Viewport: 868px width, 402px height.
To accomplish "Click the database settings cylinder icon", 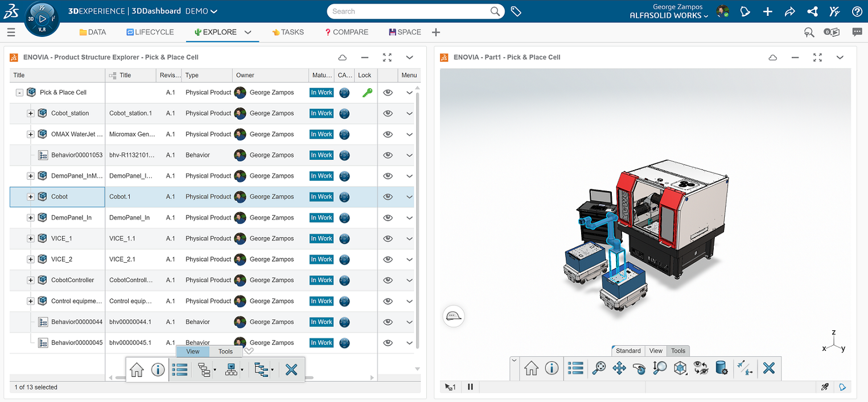I will (721, 368).
